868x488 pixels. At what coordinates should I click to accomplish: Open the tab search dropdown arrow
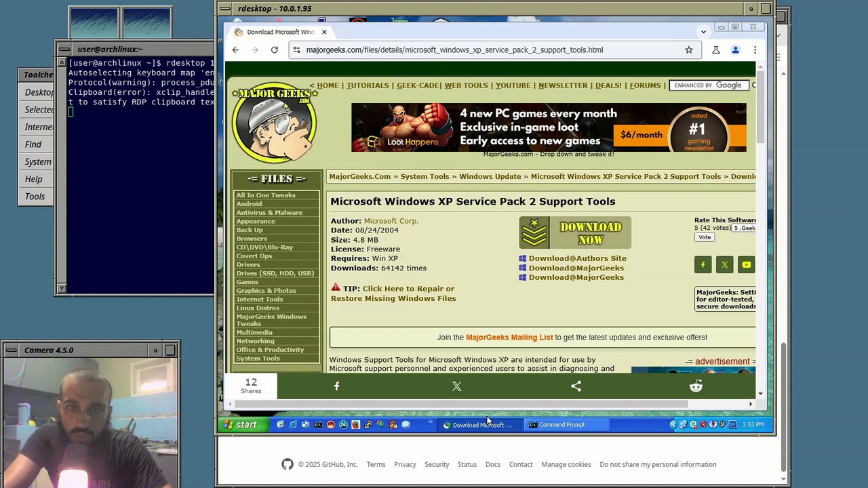point(703,31)
